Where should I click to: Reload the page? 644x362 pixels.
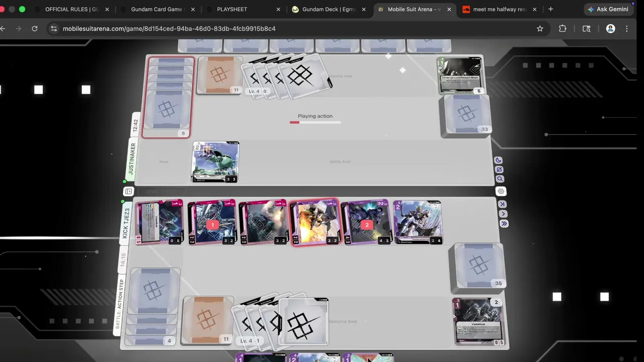tap(35, 29)
